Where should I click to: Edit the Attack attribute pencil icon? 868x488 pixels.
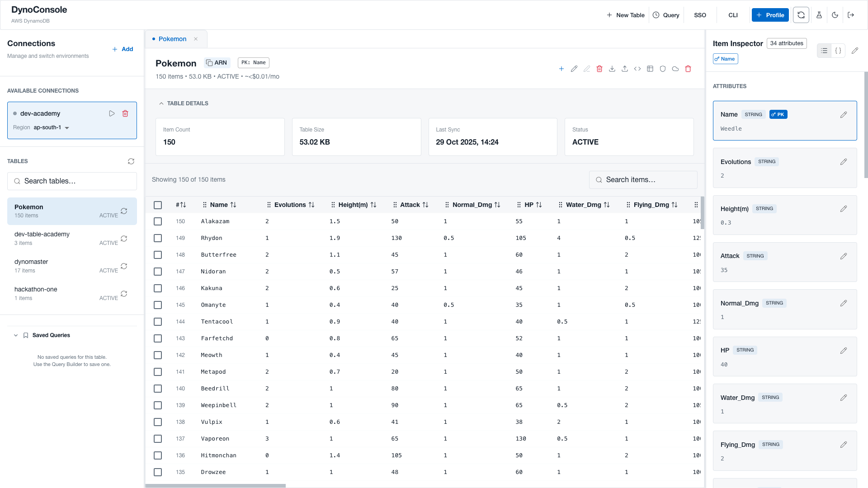point(844,256)
